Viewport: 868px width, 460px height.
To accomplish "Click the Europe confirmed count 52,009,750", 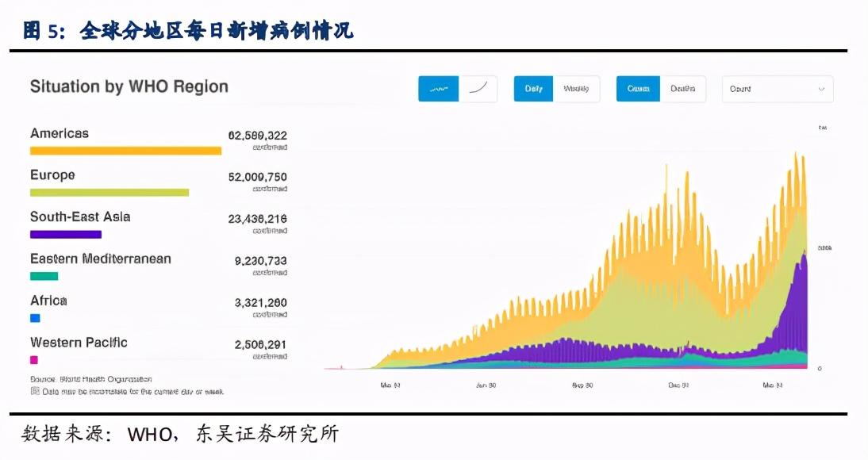I will 257,177.
